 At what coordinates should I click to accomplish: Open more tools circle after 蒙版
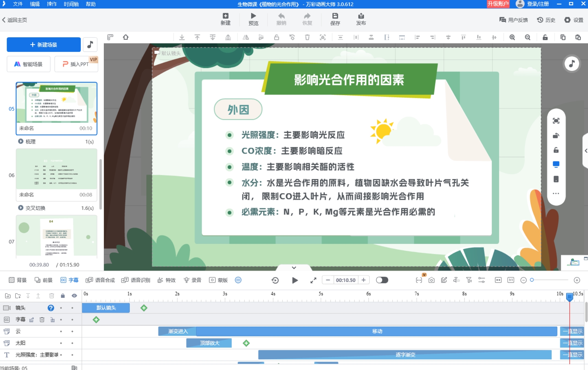coord(238,280)
